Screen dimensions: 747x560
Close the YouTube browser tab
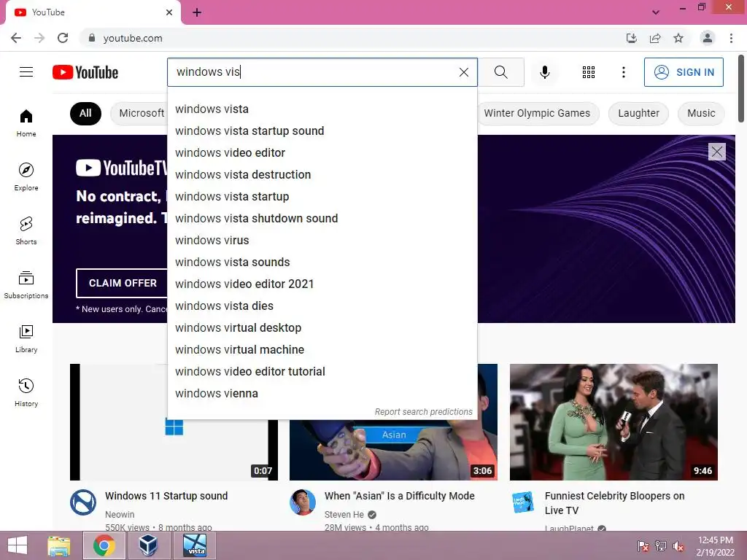[169, 12]
